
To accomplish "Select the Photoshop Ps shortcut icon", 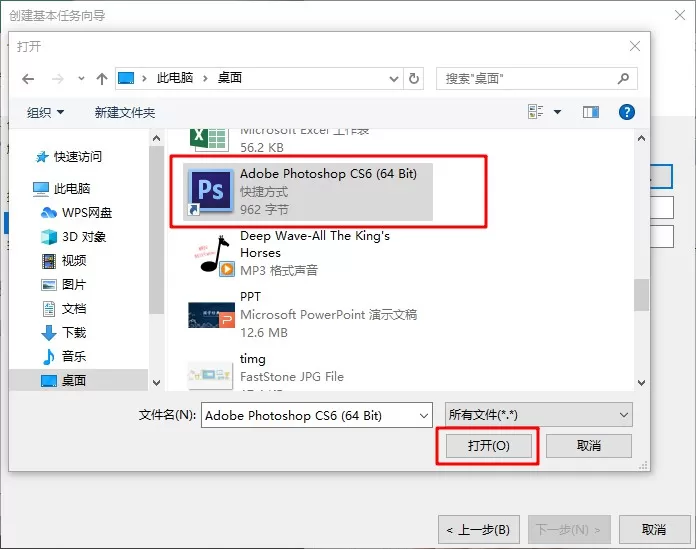I will (x=210, y=191).
